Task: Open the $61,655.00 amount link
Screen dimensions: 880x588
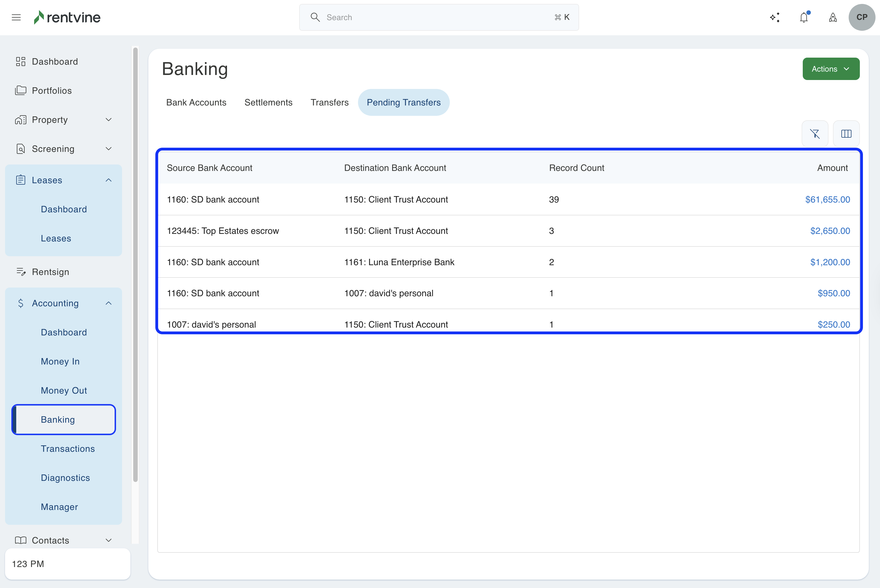Action: point(827,199)
